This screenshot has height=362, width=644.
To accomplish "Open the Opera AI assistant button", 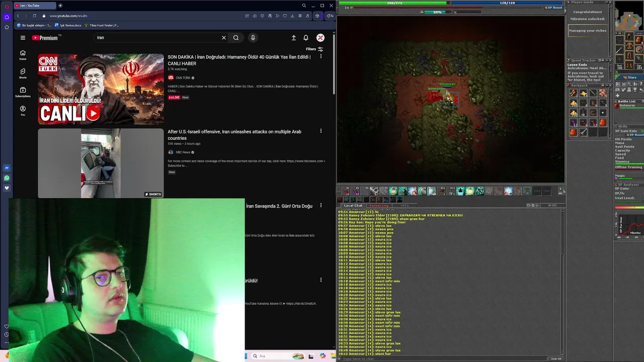I will (x=330, y=16).
